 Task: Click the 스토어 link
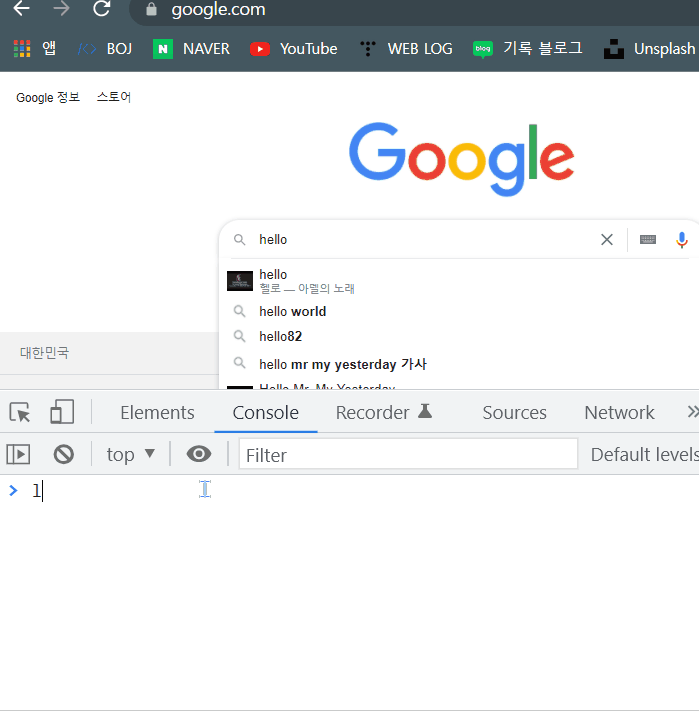pyautogui.click(x=114, y=97)
